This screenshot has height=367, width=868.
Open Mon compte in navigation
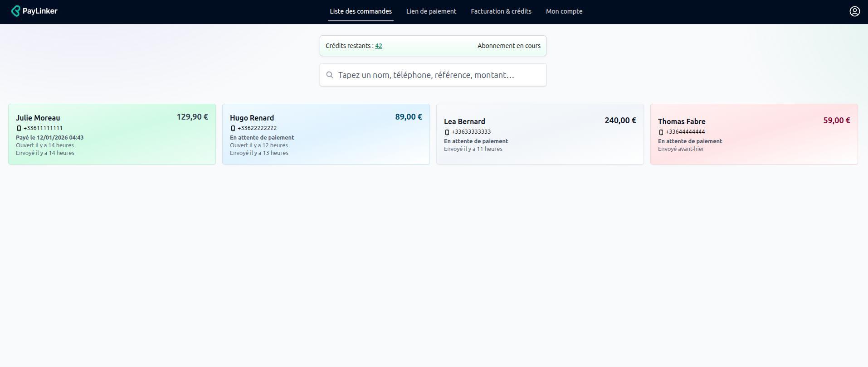[564, 11]
